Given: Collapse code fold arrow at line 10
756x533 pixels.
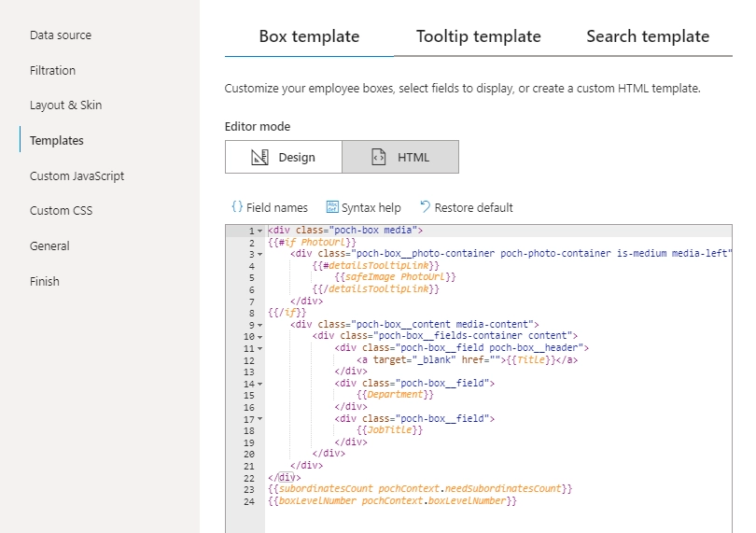Looking at the screenshot, I should pos(259,337).
